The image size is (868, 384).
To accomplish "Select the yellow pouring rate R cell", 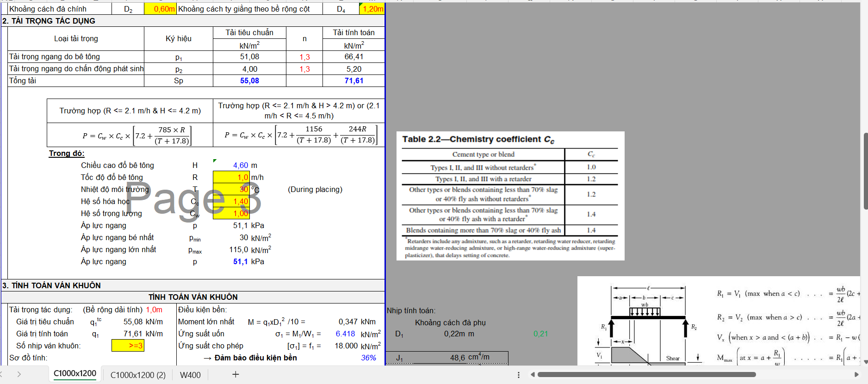I will (231, 177).
